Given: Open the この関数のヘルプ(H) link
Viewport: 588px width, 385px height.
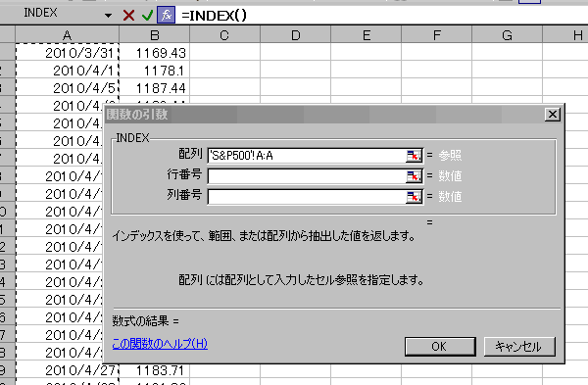Looking at the screenshot, I should click(x=160, y=344).
